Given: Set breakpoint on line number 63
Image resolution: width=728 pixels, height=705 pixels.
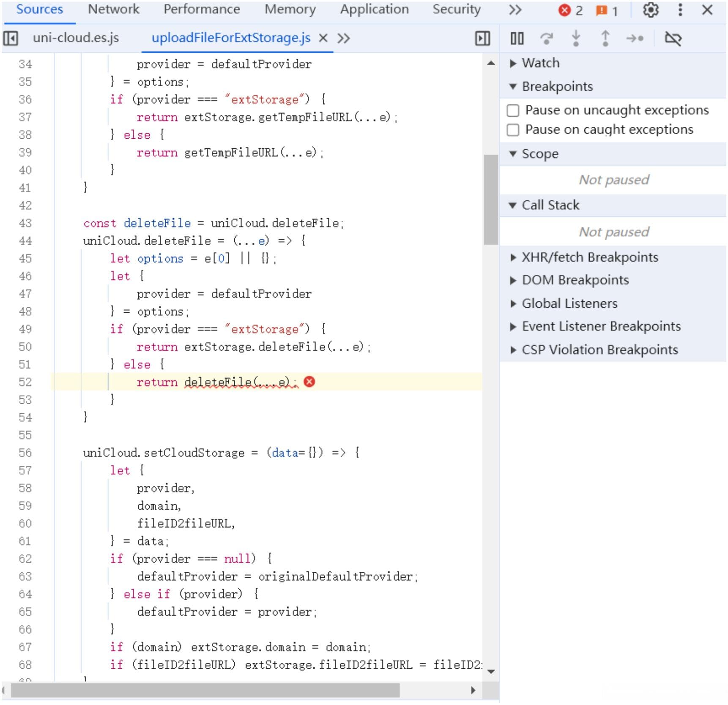Looking at the screenshot, I should [25, 577].
